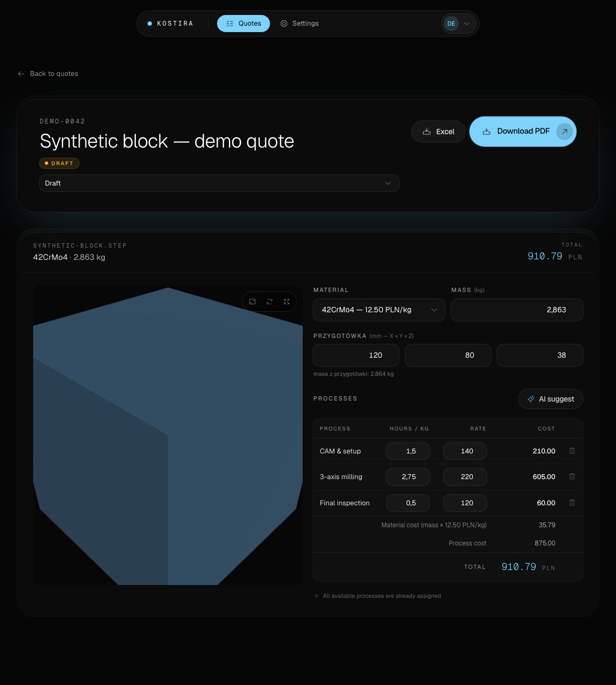Click the material cost value 35.79
616x685 pixels.
click(547, 525)
